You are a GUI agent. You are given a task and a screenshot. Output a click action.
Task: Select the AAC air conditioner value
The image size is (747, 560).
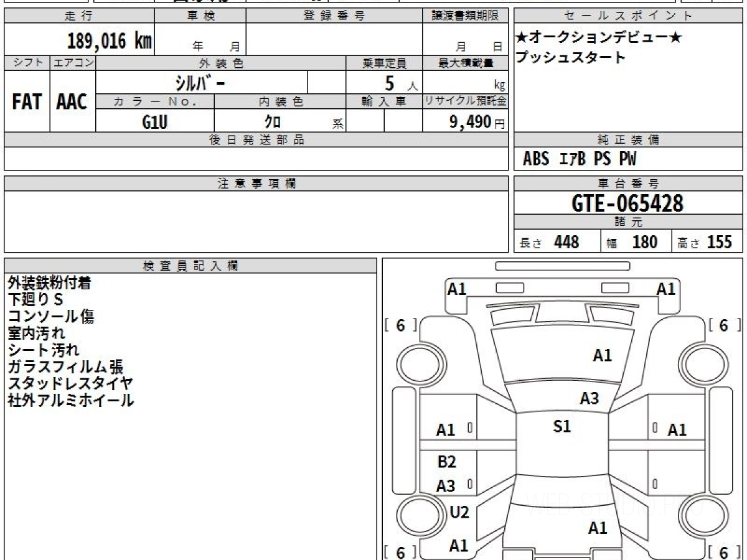(73, 101)
